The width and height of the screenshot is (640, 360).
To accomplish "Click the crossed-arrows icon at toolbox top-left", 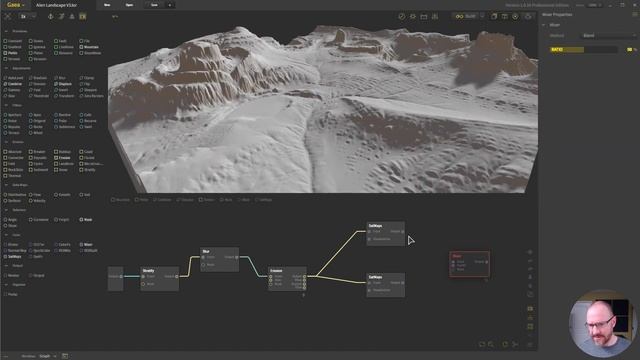I will click(x=8, y=16).
